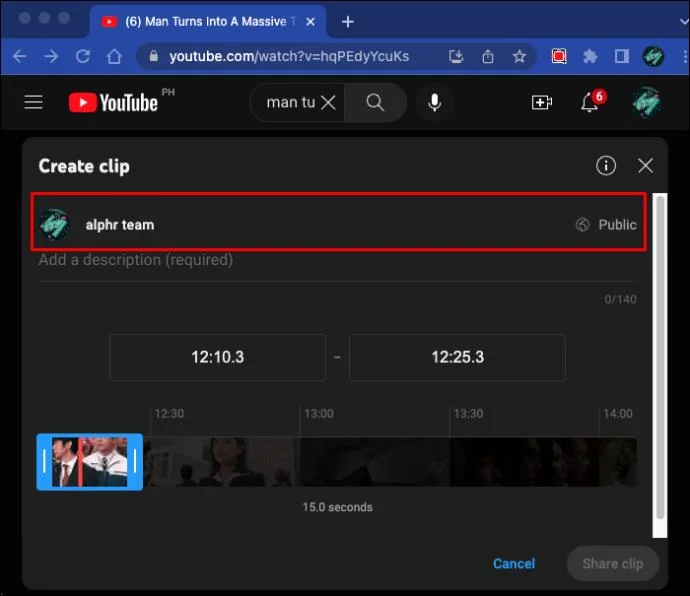690x596 pixels.
Task: Click the 0/140 character counter
Action: pyautogui.click(x=620, y=299)
